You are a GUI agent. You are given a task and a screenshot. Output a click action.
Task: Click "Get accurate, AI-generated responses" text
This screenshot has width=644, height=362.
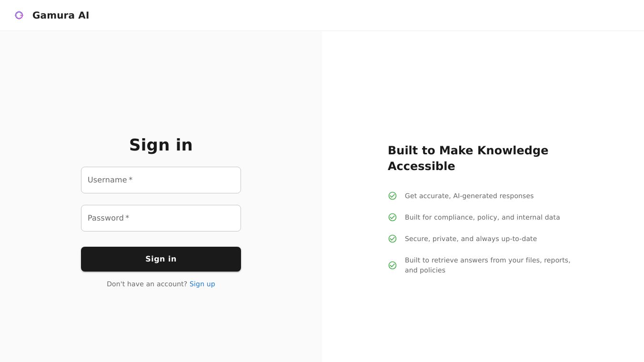[469, 196]
